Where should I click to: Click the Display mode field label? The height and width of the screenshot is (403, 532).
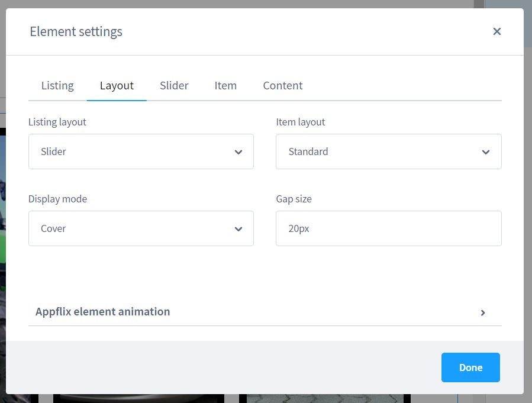click(57, 199)
